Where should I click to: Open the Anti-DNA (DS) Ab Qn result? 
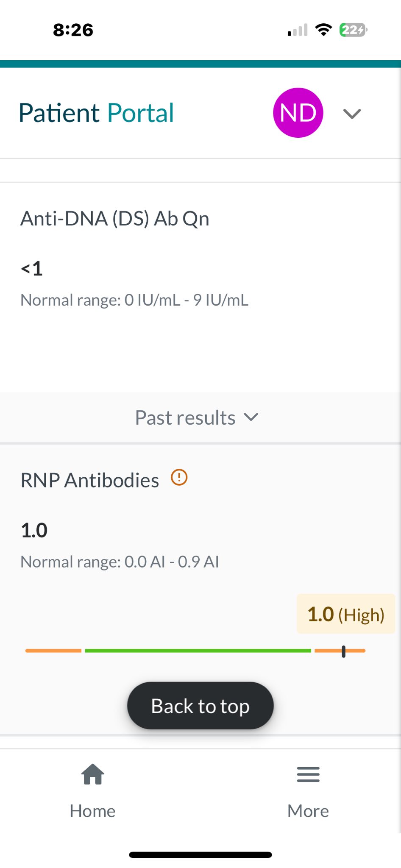coord(115,219)
